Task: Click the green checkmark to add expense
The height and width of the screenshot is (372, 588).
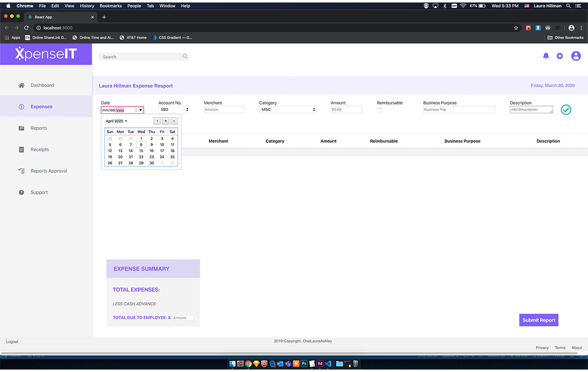Action: [x=566, y=110]
